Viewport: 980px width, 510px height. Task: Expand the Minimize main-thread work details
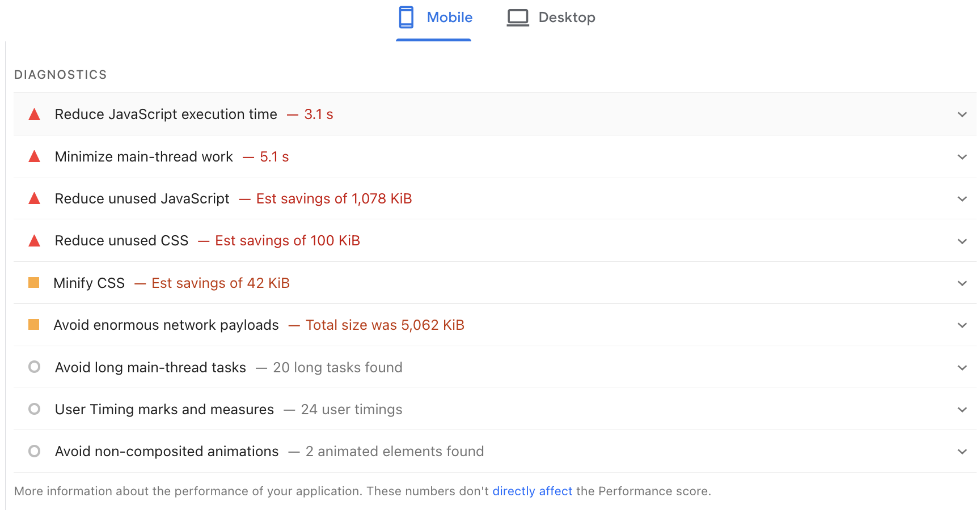click(x=962, y=156)
